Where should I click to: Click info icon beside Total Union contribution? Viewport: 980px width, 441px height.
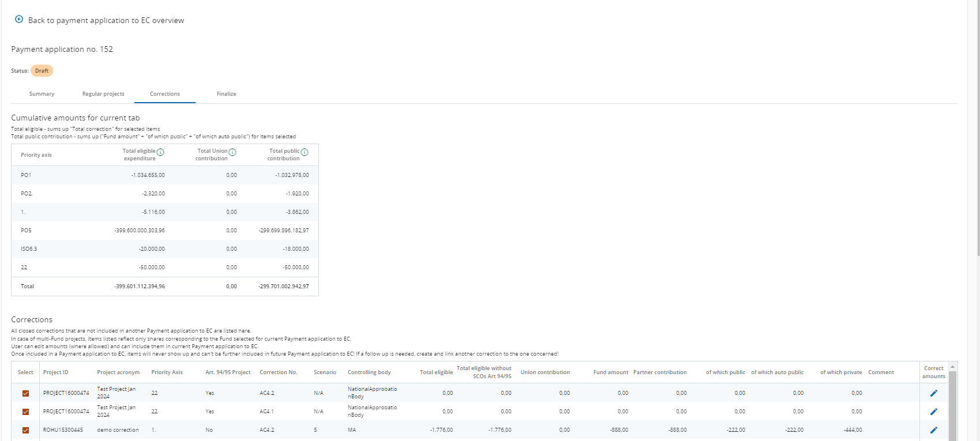(232, 152)
